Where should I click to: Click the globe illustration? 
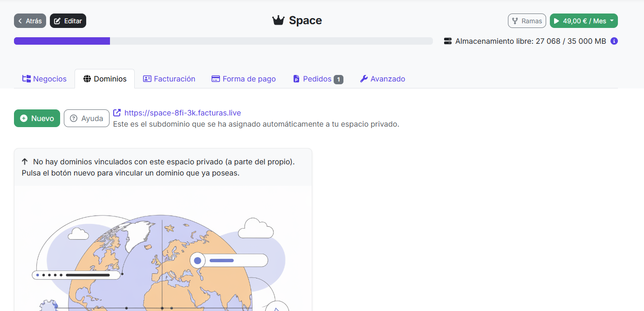161,262
